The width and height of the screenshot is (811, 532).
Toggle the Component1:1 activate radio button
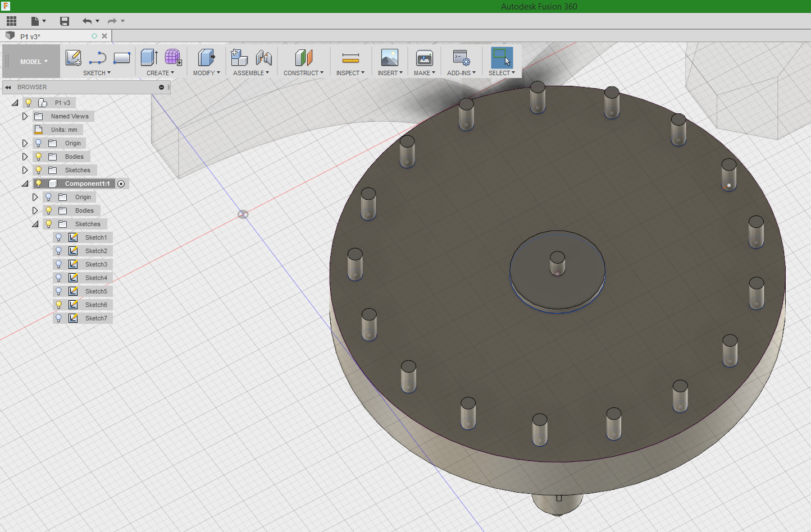tap(121, 184)
